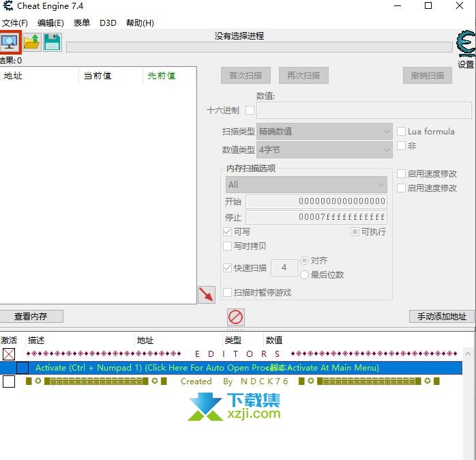Toggle the 可写 checkbox
The width and height of the screenshot is (476, 460).
[x=227, y=232]
